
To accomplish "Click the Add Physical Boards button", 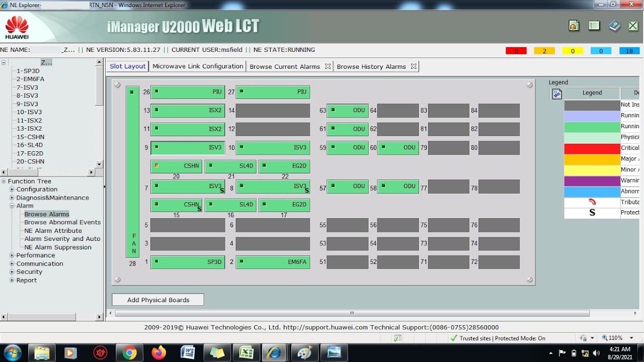I will click(158, 300).
